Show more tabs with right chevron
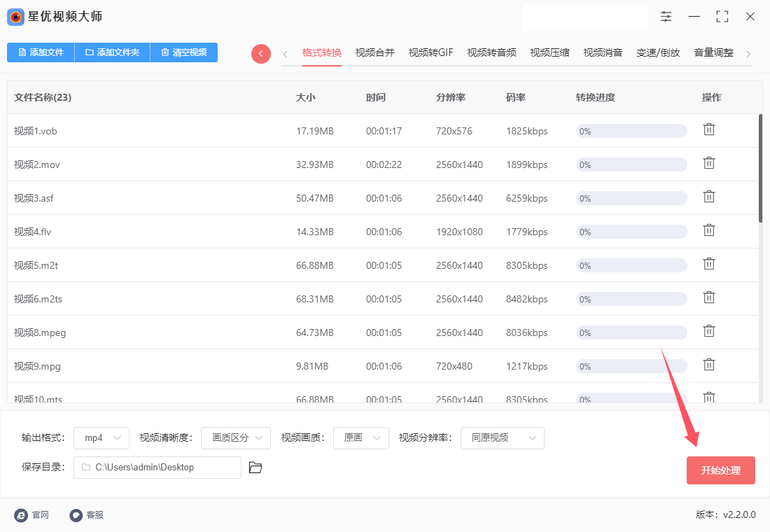This screenshot has width=770, height=532. [x=748, y=54]
